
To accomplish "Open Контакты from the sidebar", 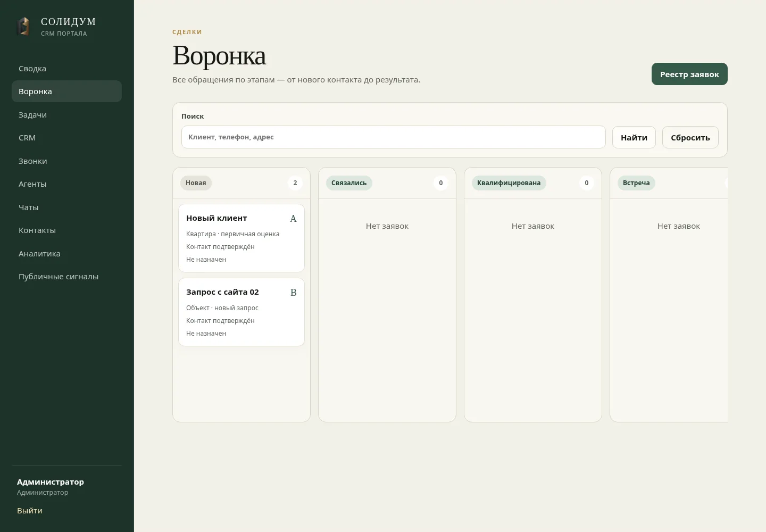I will 66,230.
